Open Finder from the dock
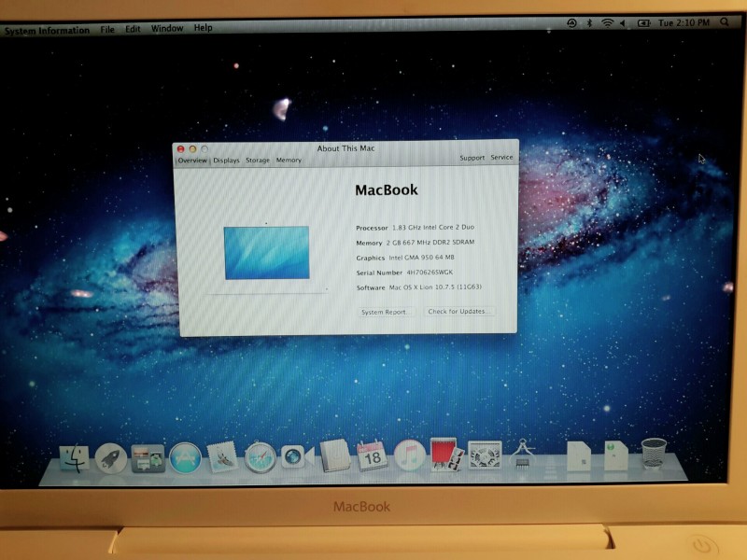Screen dimensions: 747x560 [75, 458]
